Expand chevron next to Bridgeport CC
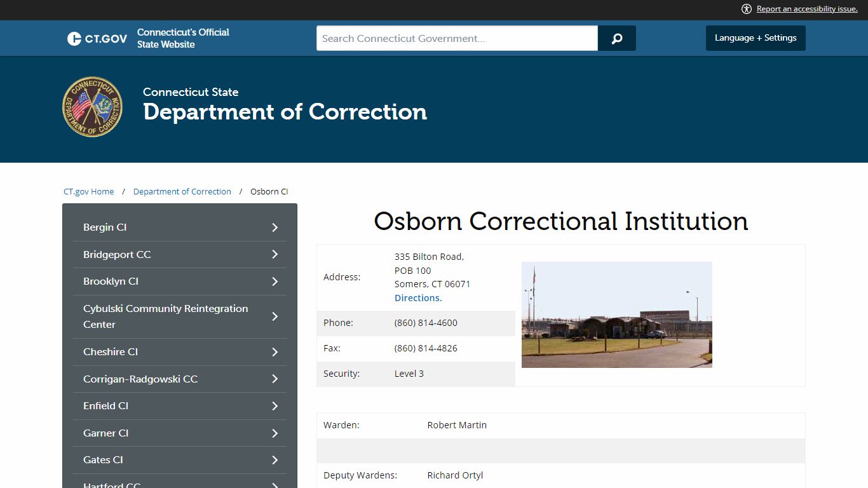Image resolution: width=868 pixels, height=488 pixels. pyautogui.click(x=275, y=254)
